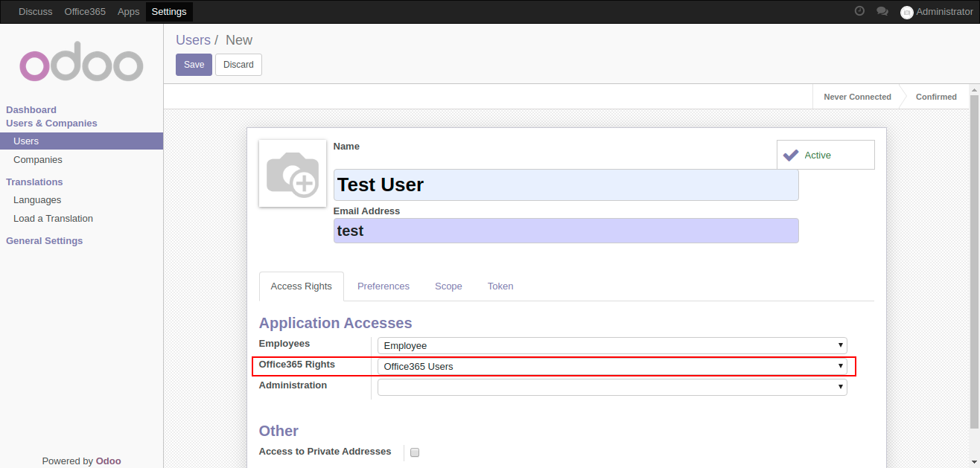Click the Email Address input field
This screenshot has height=468, width=980.
click(566, 231)
